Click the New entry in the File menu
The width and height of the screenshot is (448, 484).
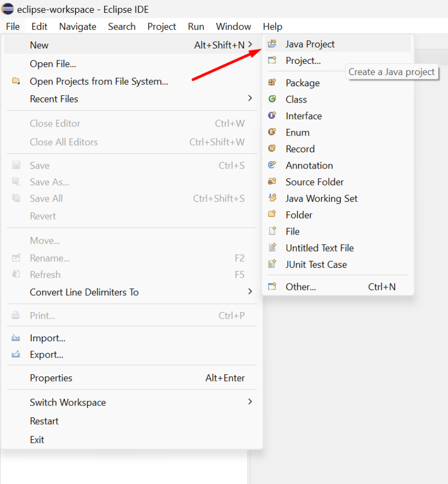tap(132, 45)
